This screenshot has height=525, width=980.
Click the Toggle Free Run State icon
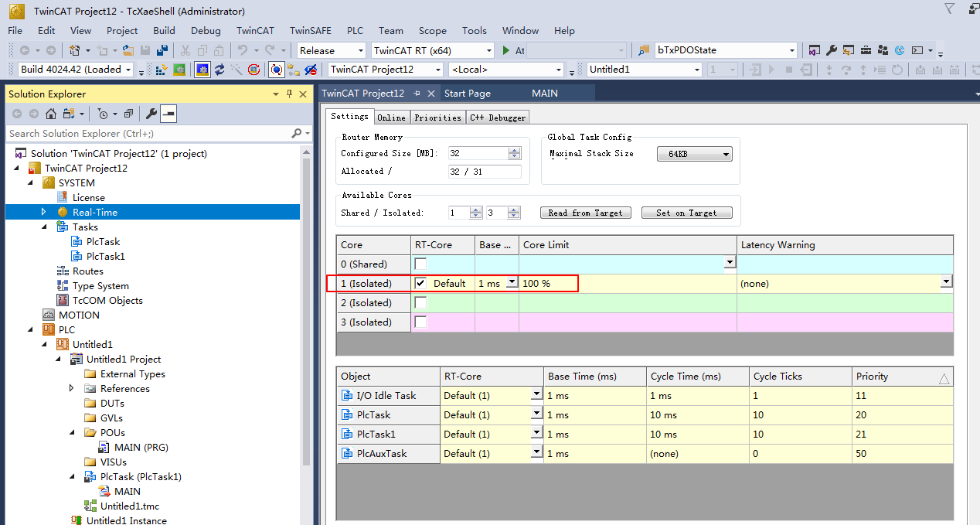pyautogui.click(x=254, y=70)
